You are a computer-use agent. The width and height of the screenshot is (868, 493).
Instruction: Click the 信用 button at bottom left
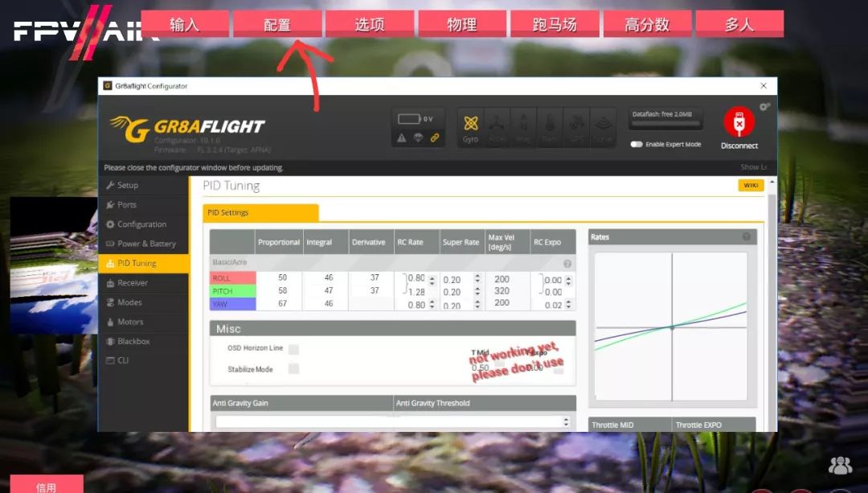(x=47, y=485)
